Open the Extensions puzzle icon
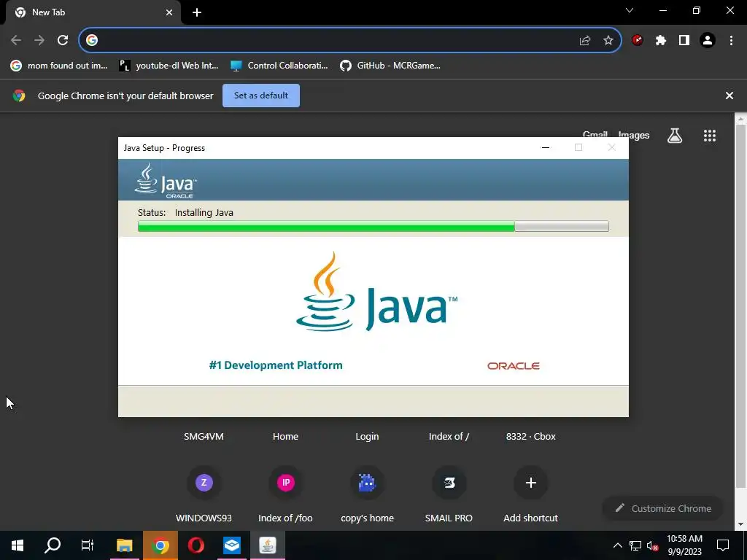This screenshot has height=560, width=747. (x=661, y=41)
